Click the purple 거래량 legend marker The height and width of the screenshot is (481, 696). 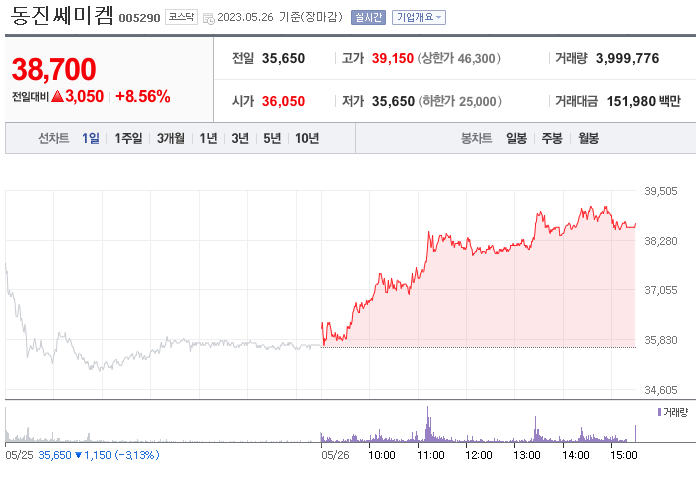pos(660,412)
